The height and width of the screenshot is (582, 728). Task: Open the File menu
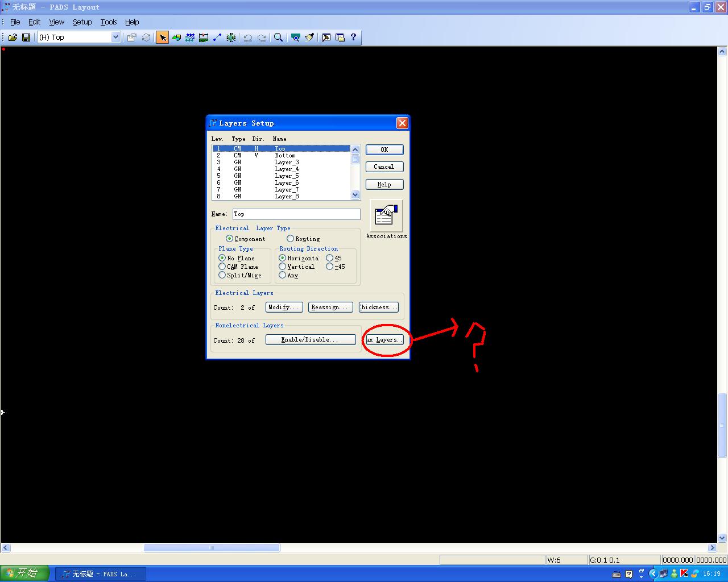click(x=15, y=22)
